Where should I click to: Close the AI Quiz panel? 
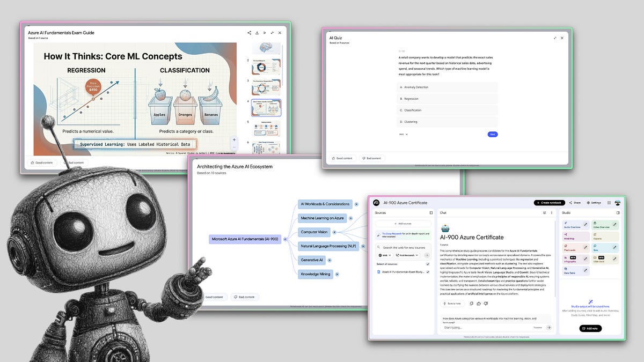pyautogui.click(x=562, y=38)
